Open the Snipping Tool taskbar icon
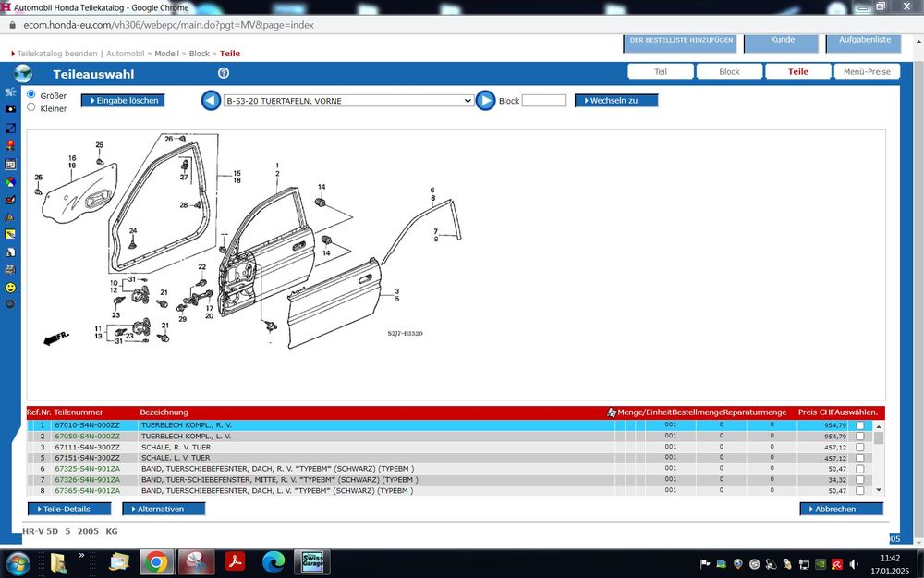Viewport: 924px width, 578px height. click(x=196, y=562)
